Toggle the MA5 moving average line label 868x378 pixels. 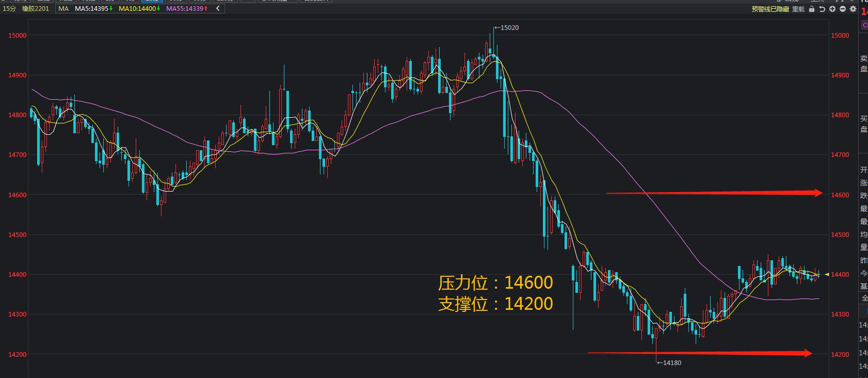coord(93,9)
